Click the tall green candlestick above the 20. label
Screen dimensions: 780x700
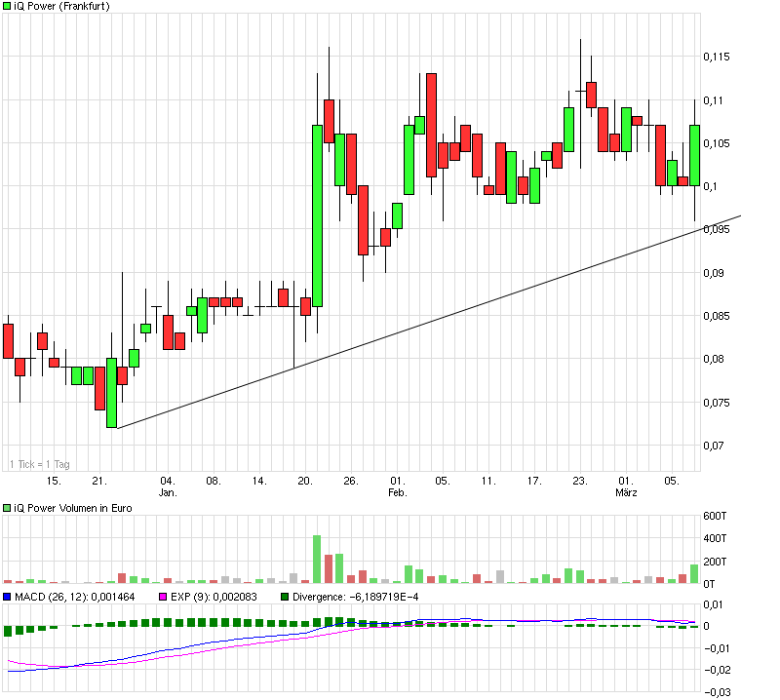[x=317, y=215]
